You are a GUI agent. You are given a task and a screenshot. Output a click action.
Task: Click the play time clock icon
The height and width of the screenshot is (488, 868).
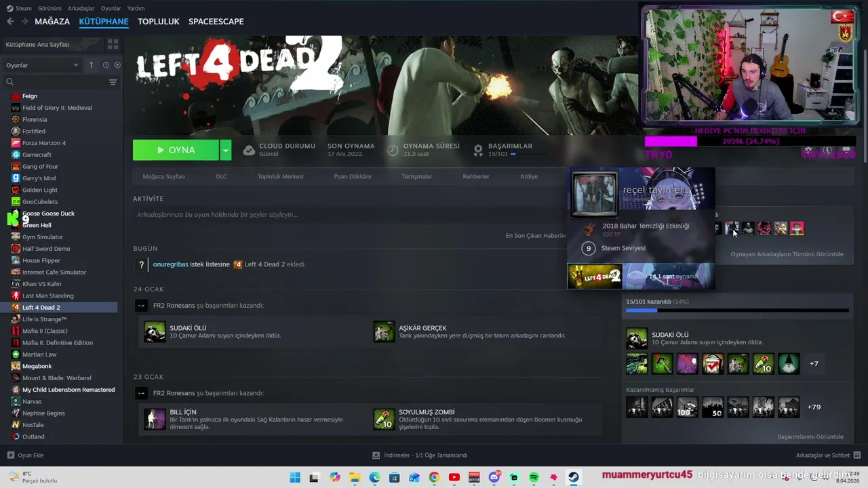point(393,150)
